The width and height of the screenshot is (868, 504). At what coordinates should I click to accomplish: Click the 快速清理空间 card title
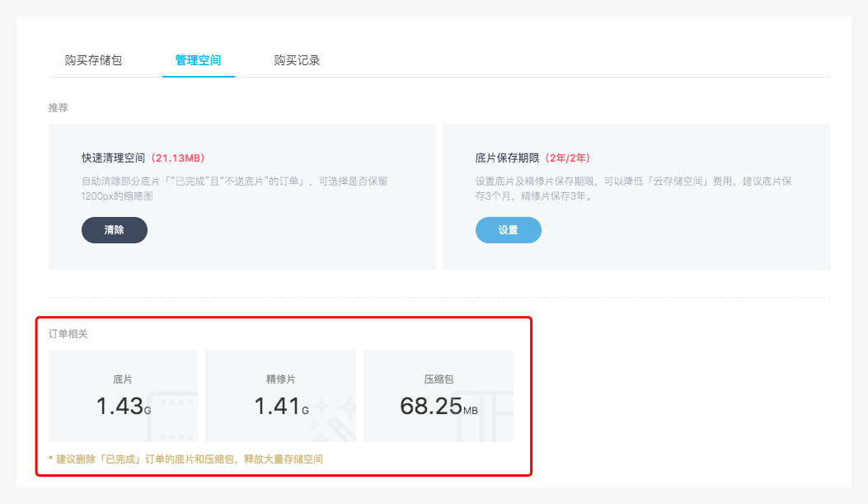pos(113,158)
